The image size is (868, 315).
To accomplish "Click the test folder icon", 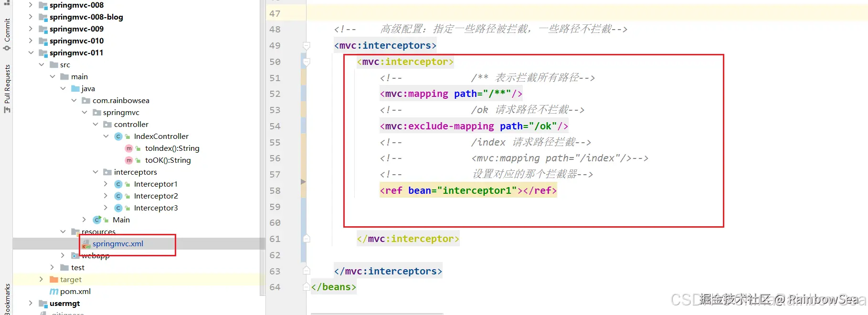I will (64, 268).
